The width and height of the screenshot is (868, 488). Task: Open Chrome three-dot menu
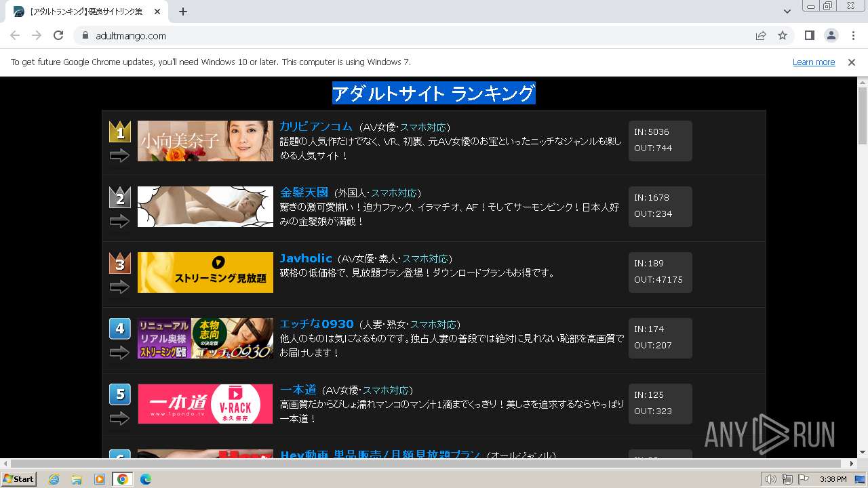[853, 35]
